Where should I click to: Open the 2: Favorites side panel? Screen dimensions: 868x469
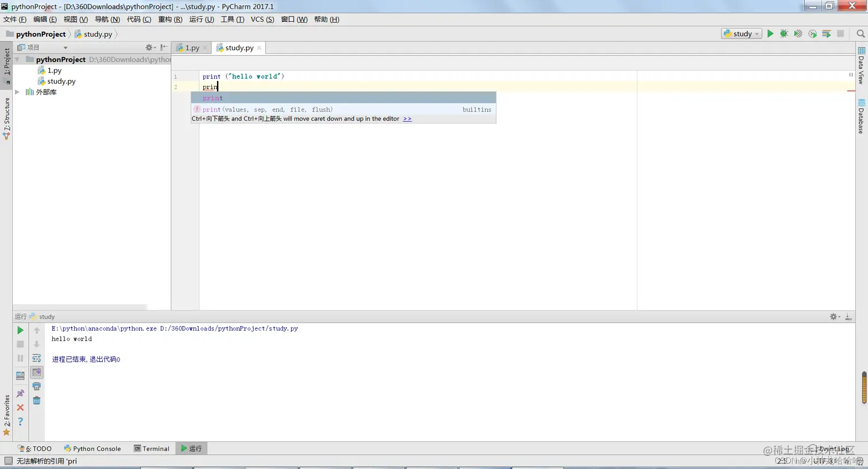point(7,415)
